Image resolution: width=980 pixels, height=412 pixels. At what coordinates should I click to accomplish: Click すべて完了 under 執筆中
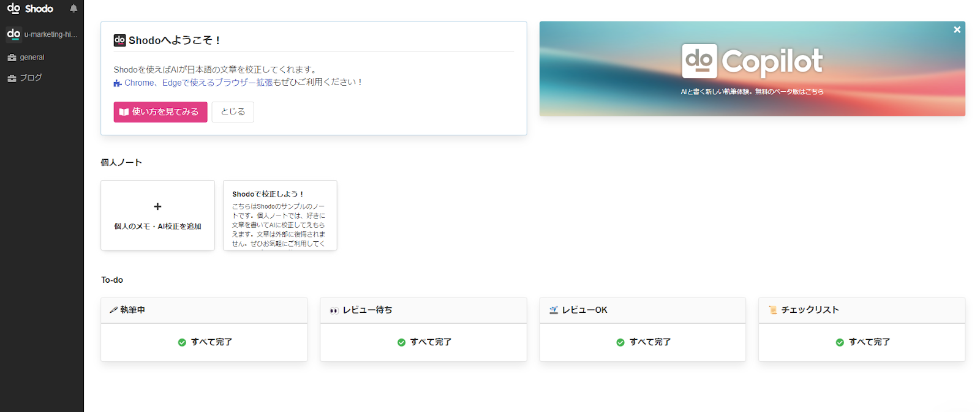click(211, 342)
